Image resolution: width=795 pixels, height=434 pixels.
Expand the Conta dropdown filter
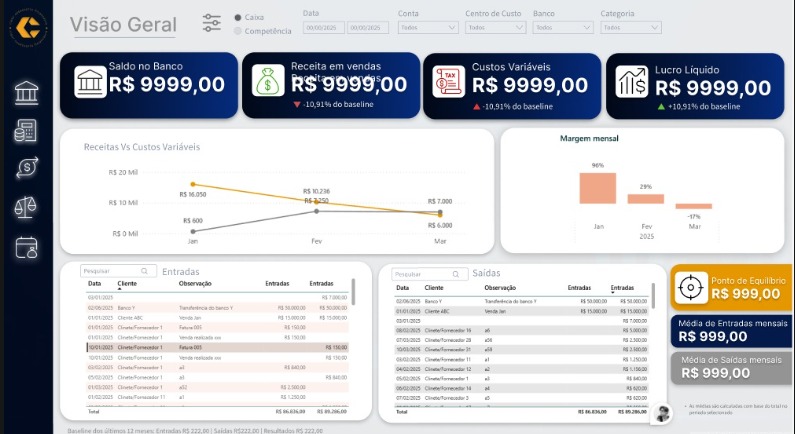pyautogui.click(x=428, y=28)
